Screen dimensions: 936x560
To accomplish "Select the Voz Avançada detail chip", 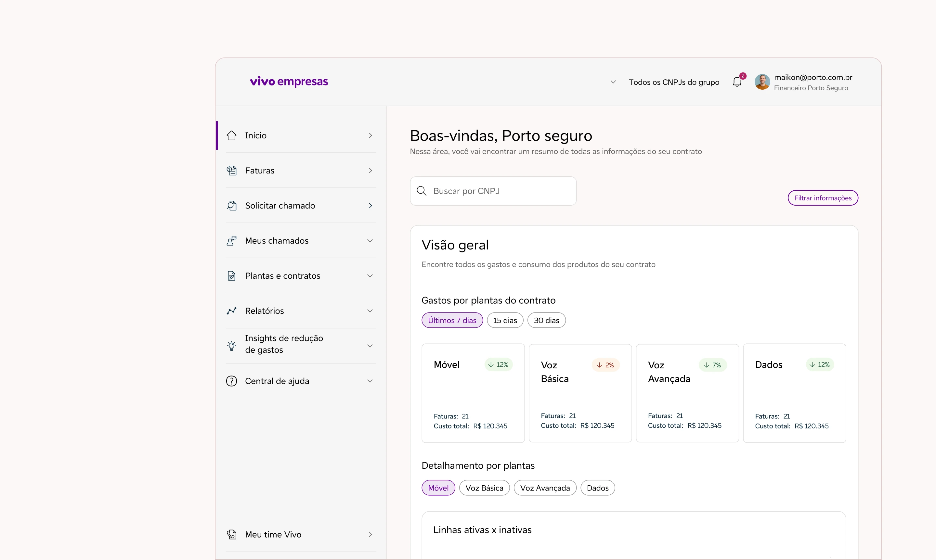I will click(x=545, y=488).
